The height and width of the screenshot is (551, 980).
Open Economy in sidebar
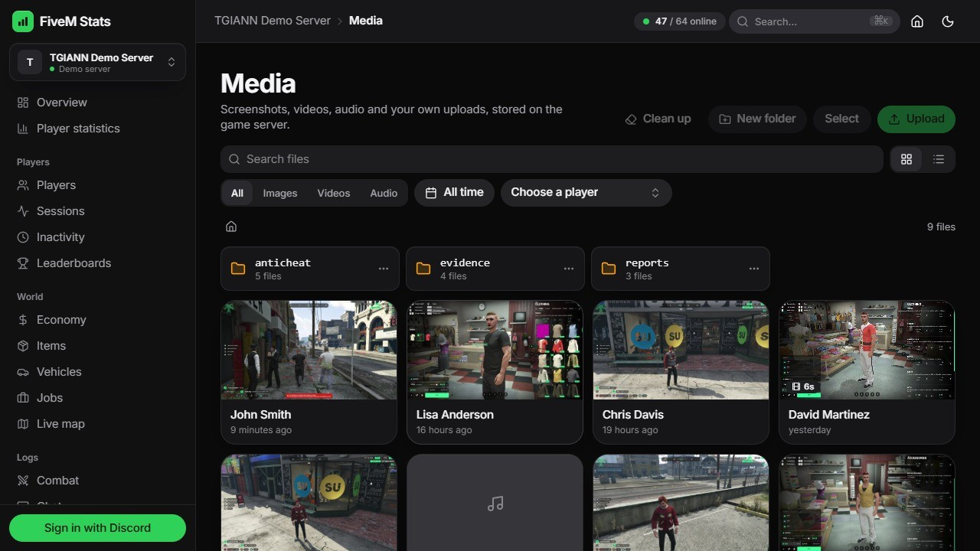tap(97, 320)
